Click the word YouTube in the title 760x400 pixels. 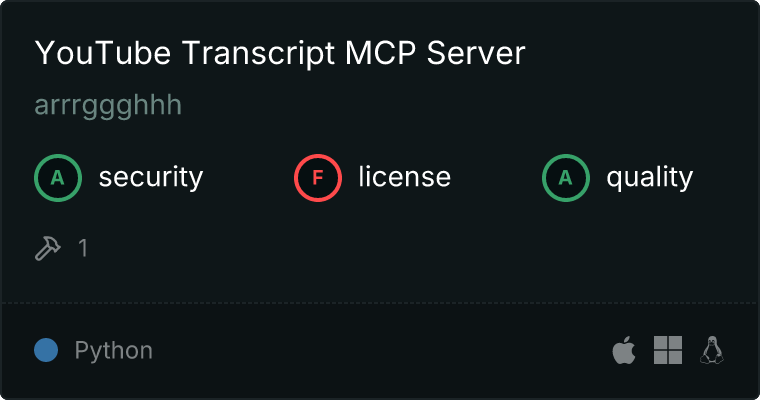coord(103,53)
